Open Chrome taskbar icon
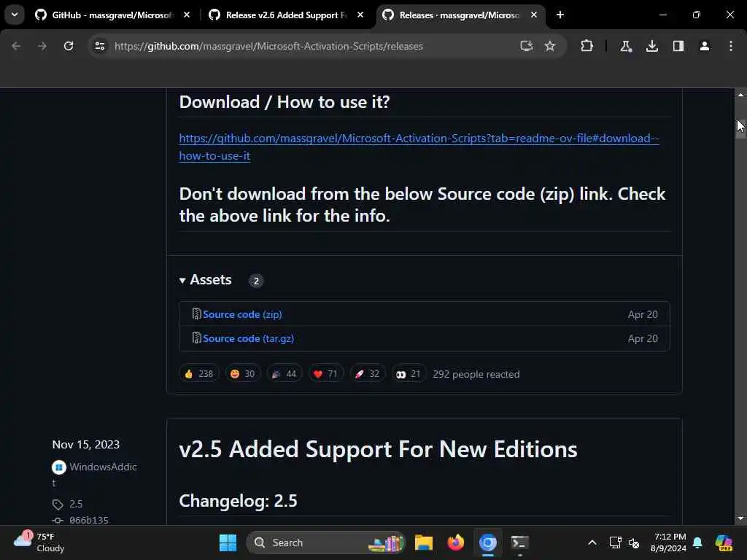Image resolution: width=747 pixels, height=560 pixels. pos(488,542)
